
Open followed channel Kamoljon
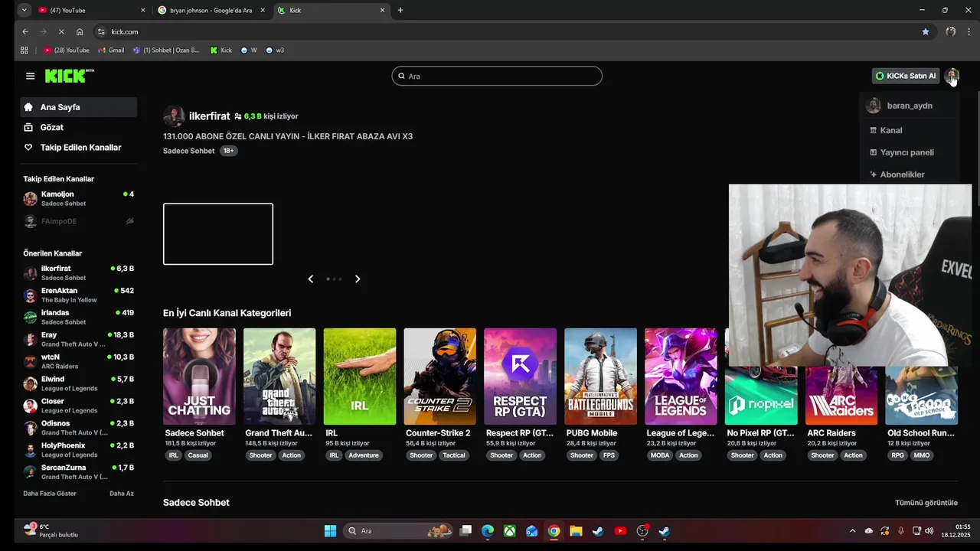tap(79, 198)
